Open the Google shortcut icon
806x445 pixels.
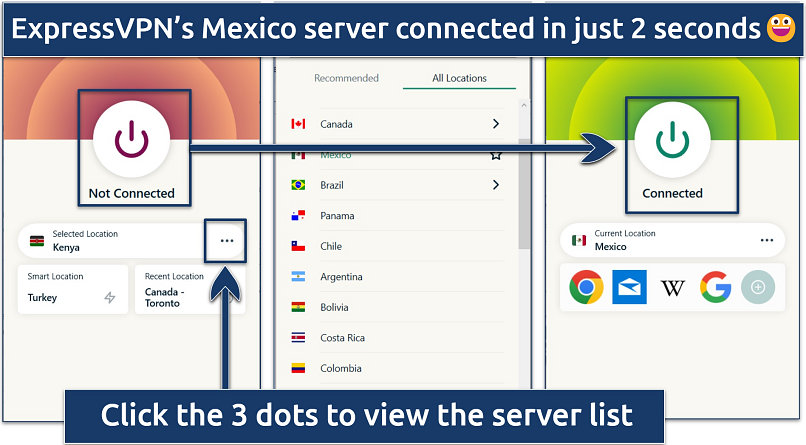(x=716, y=287)
